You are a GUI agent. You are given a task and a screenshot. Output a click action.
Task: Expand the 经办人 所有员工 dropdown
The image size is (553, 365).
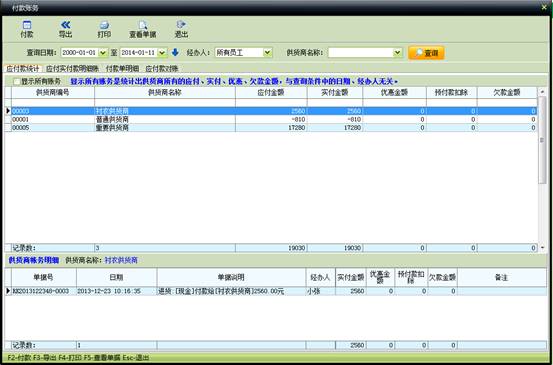pyautogui.click(x=268, y=53)
